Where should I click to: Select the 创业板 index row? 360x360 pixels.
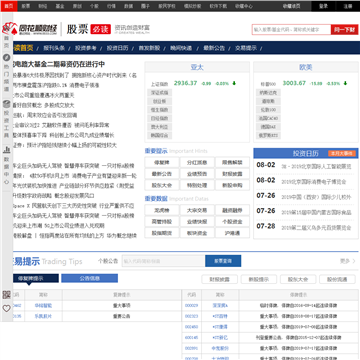[x=160, y=101]
